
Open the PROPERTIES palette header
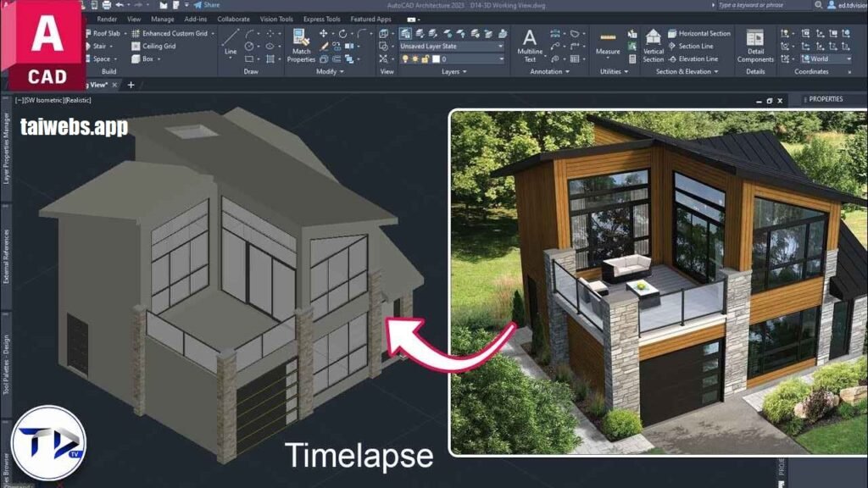click(826, 99)
